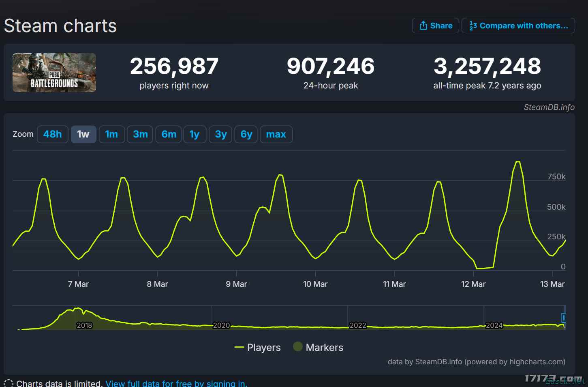588x387 pixels.
Task: Click the Share button
Action: point(435,26)
